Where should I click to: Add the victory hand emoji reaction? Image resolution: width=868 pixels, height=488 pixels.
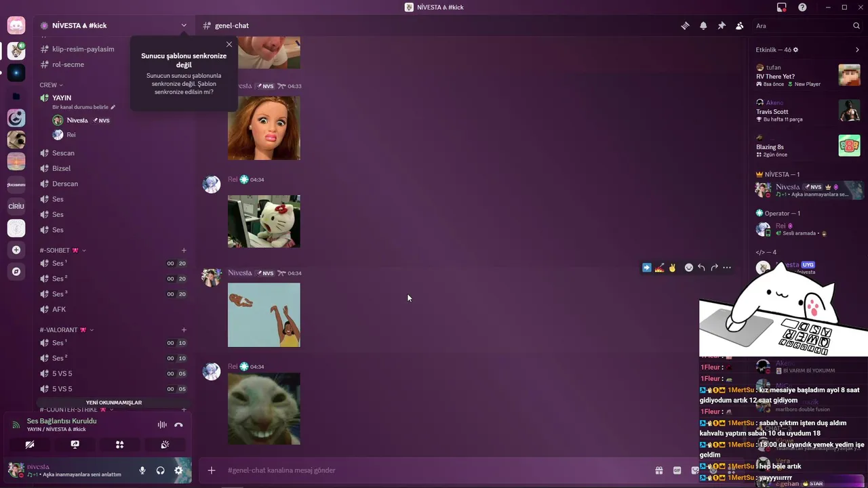672,268
